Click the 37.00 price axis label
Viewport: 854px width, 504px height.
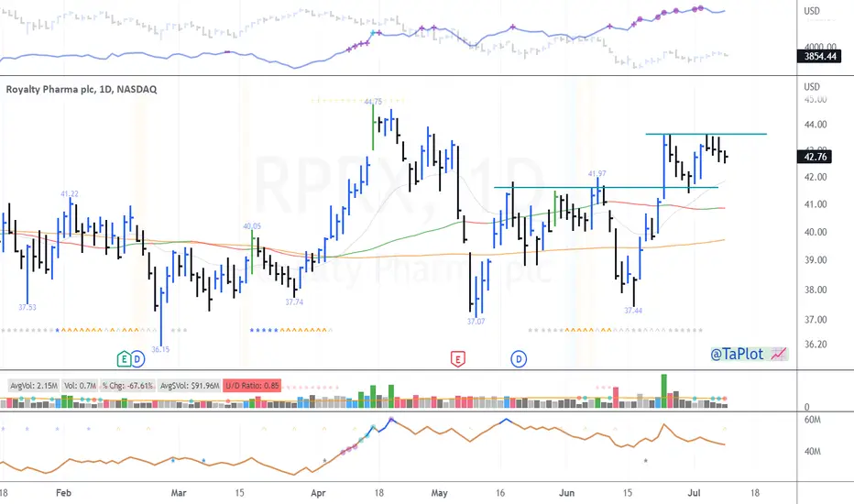(816, 320)
